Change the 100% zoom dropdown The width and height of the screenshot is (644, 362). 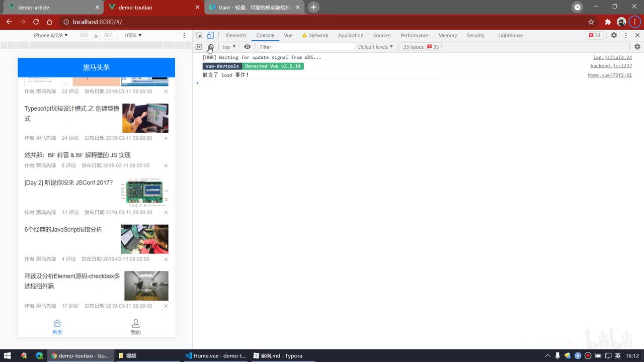pyautogui.click(x=133, y=35)
